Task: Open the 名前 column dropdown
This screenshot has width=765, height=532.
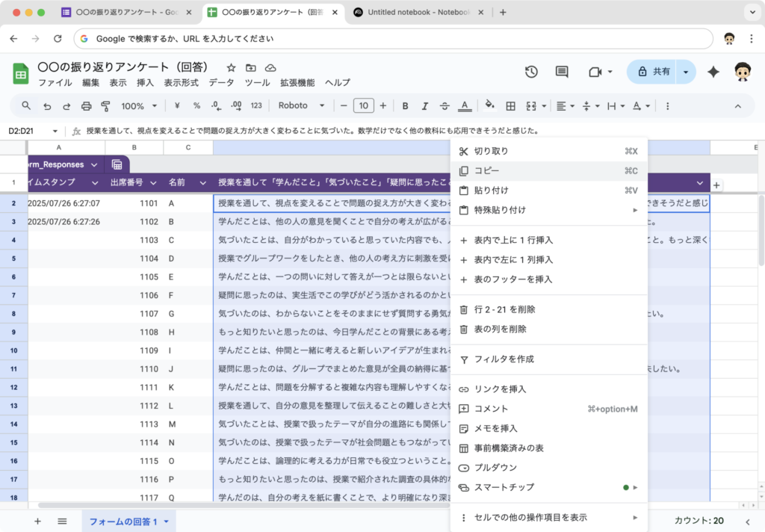Action: 203,183
